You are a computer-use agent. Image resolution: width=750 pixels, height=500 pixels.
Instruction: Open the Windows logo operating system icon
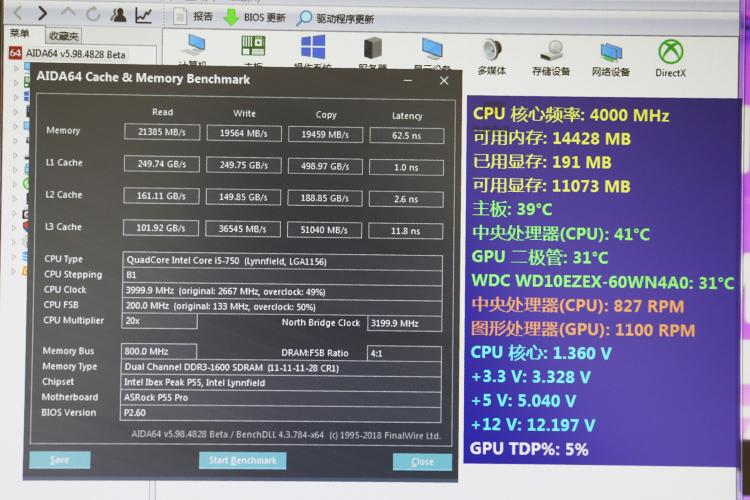click(x=313, y=47)
